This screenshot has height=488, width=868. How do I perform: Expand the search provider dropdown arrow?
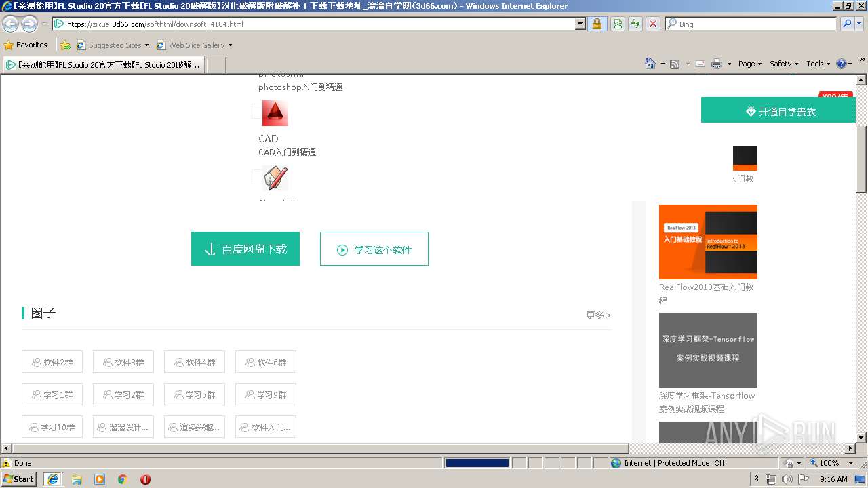point(860,24)
